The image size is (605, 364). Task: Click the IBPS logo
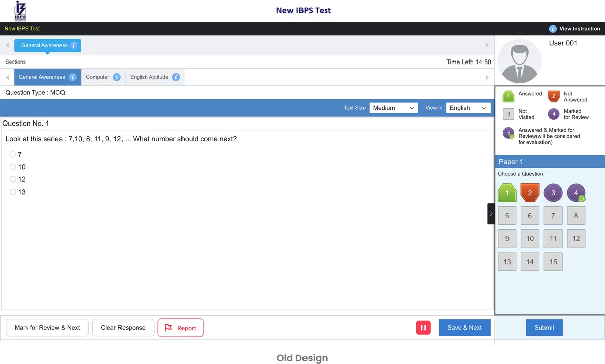[21, 10]
